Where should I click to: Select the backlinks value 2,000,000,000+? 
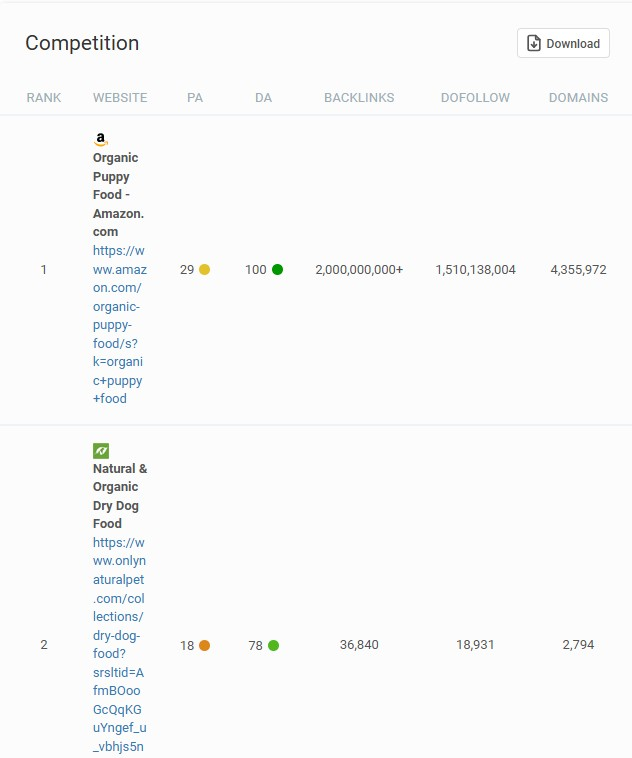point(359,269)
